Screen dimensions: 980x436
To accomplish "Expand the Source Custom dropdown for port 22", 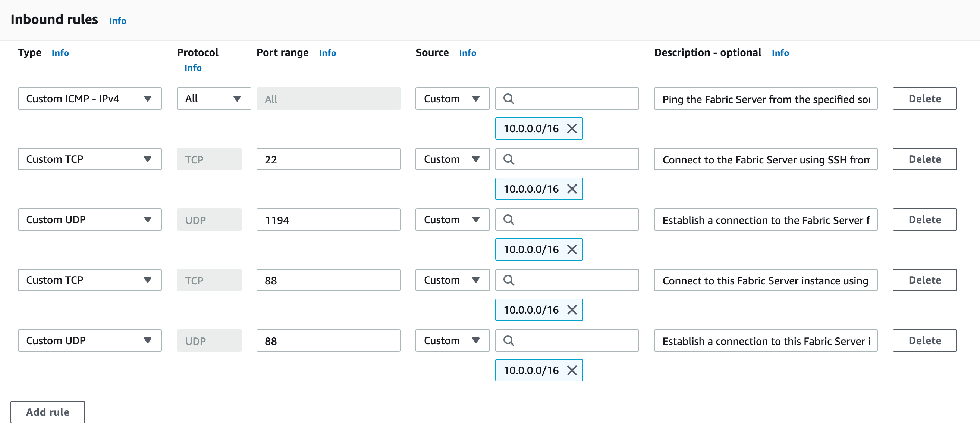I will [x=452, y=159].
